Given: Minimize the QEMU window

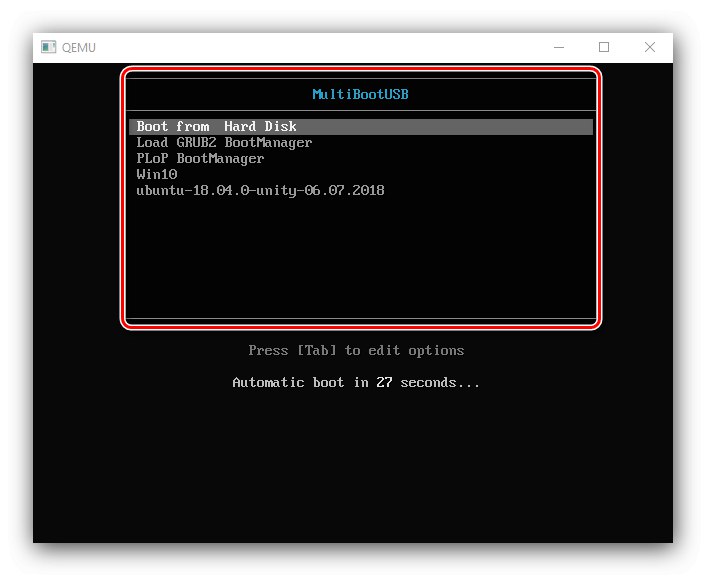Looking at the screenshot, I should point(559,47).
